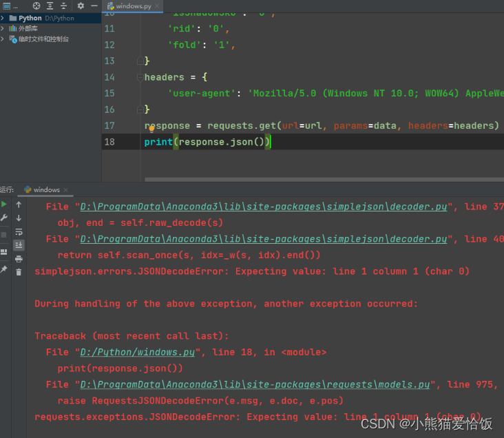Click the Collapse All icon in project toolbar
The height and width of the screenshot is (438, 504).
point(63,6)
